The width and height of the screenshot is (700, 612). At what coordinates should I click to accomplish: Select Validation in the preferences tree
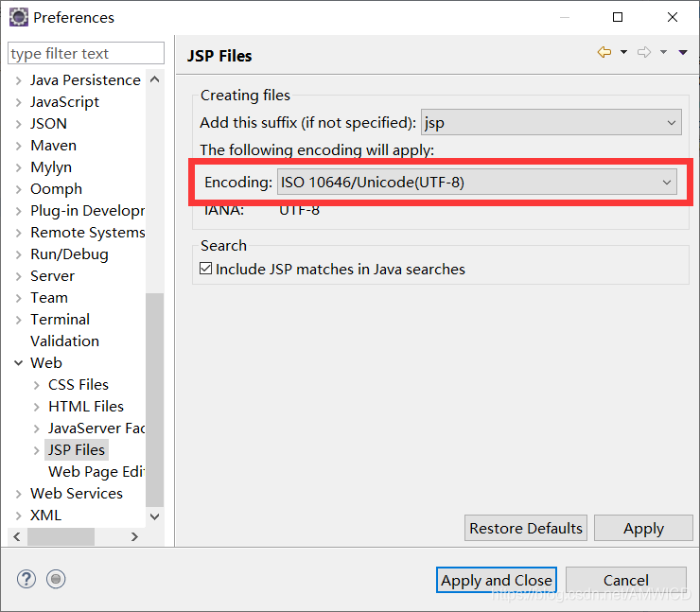[x=64, y=341]
